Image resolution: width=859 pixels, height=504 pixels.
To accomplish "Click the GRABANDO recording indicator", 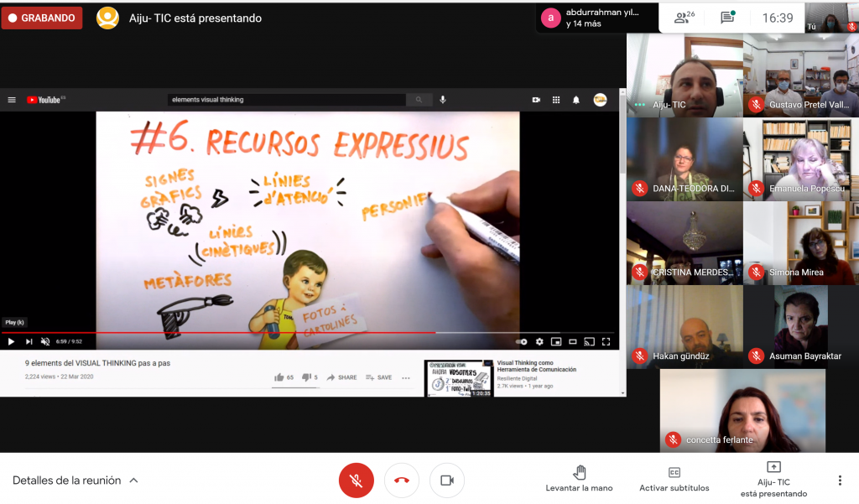I will [42, 18].
